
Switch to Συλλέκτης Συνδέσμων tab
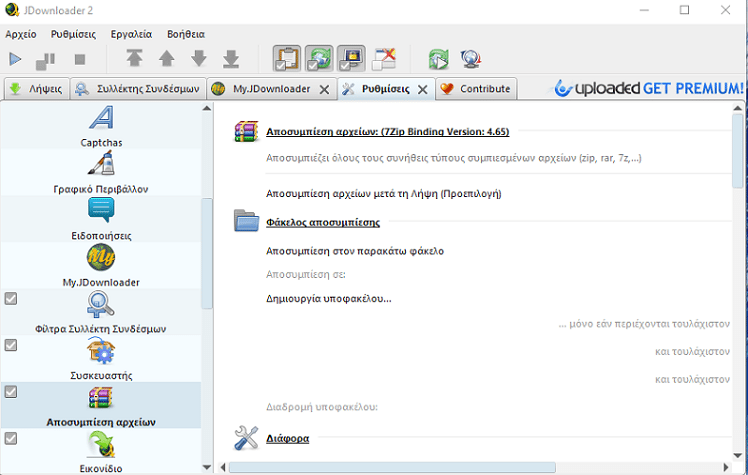138,89
